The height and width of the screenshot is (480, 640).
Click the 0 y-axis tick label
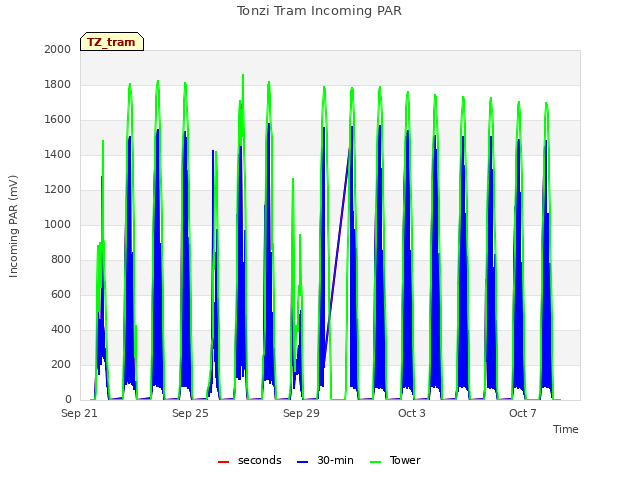68,400
